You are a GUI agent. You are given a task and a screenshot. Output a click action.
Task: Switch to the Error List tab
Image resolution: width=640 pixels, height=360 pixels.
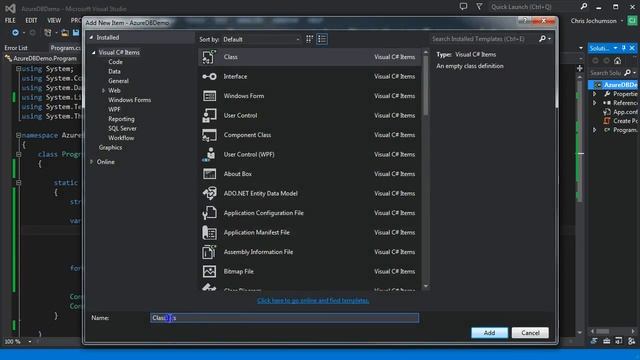[x=16, y=48]
